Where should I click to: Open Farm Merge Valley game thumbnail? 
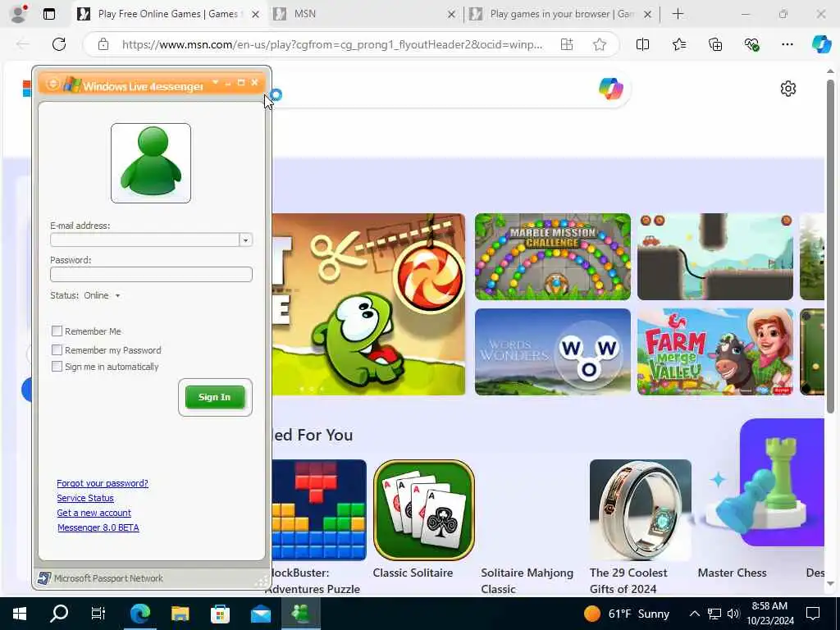[715, 352]
